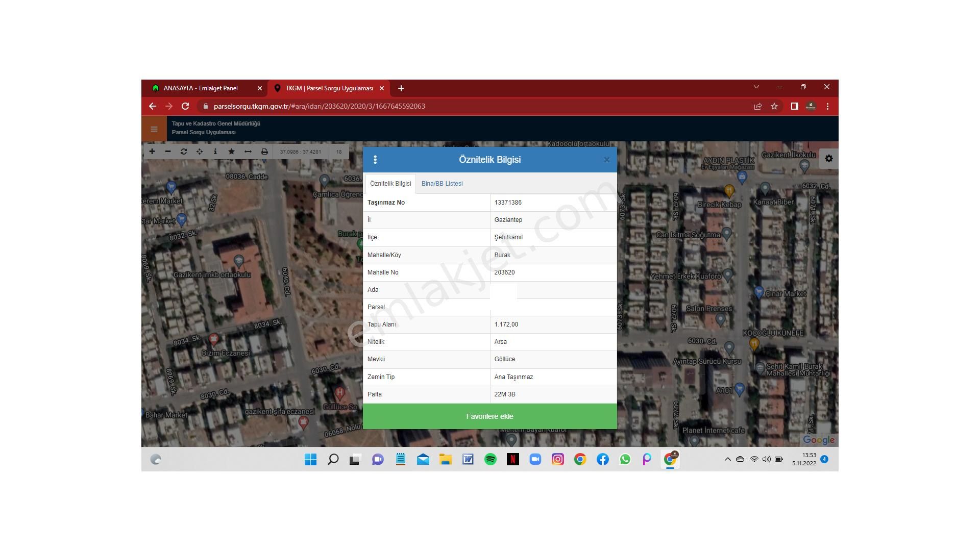This screenshot has height=551, width=980.
Task: Activate the locate/crosshair map tool
Action: tap(200, 152)
